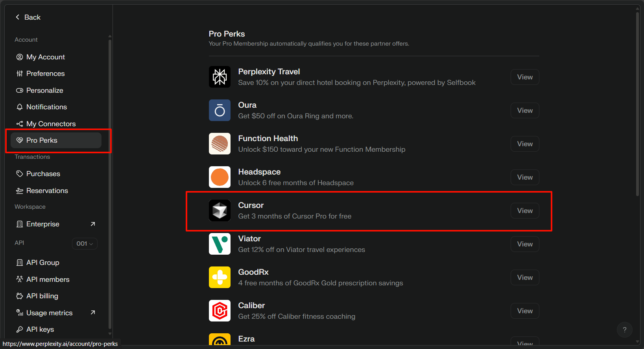Click the Function Health logo icon

point(220,144)
